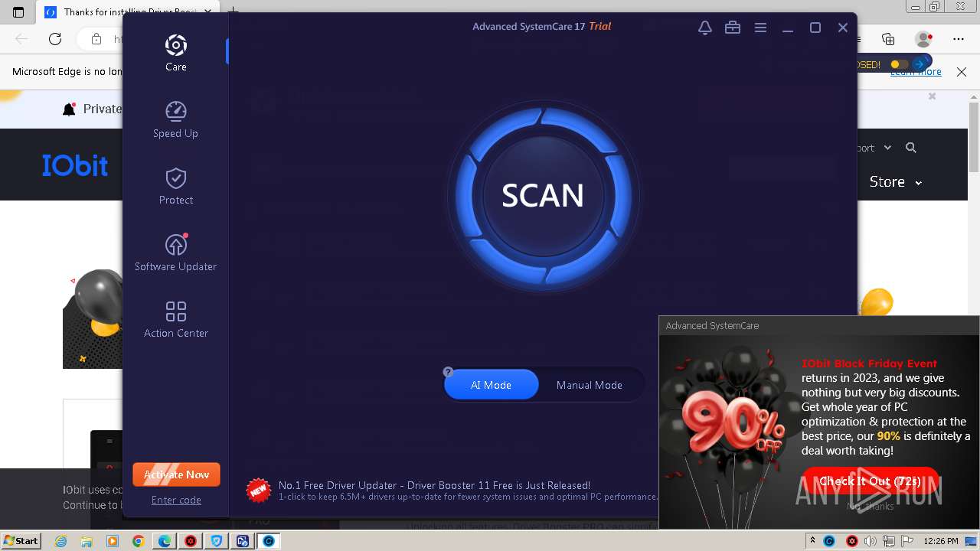Show hidden system tray icons
This screenshot has height=551, width=980.
(812, 540)
